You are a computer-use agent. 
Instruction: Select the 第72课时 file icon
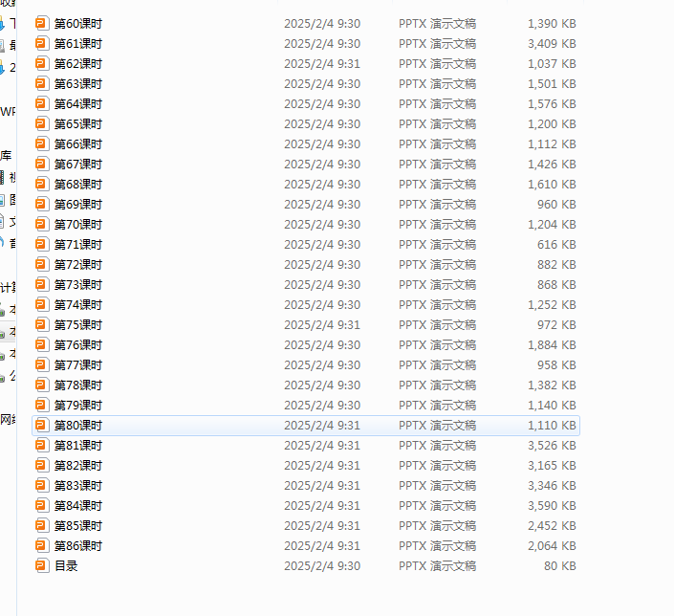42,264
